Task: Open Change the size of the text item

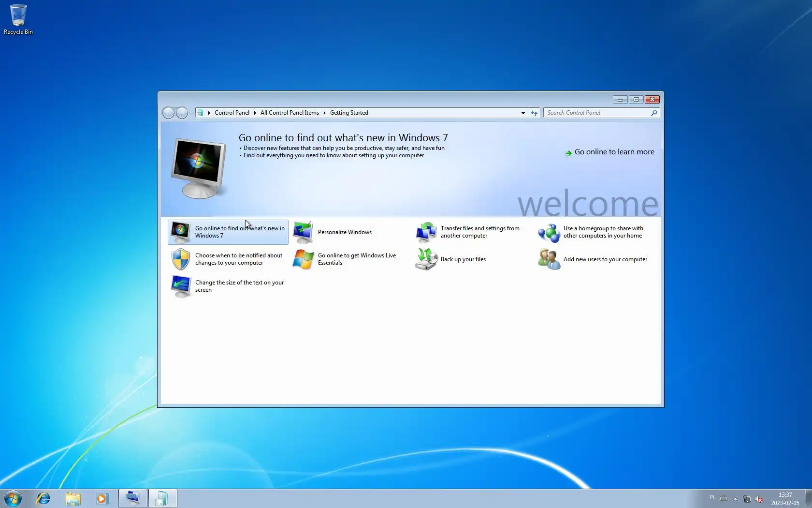Action: click(x=227, y=286)
